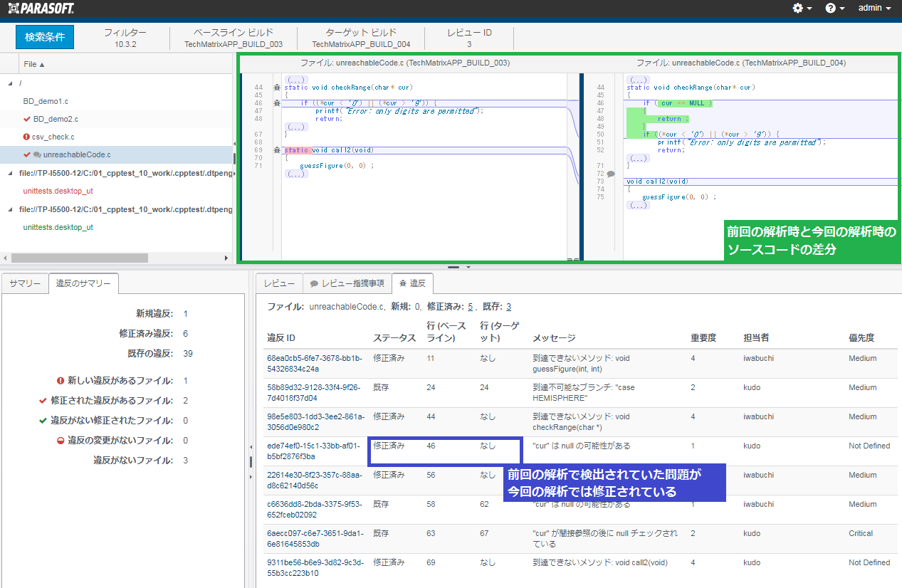Open the admin user dropdown
The width and height of the screenshot is (902, 588).
[875, 8]
